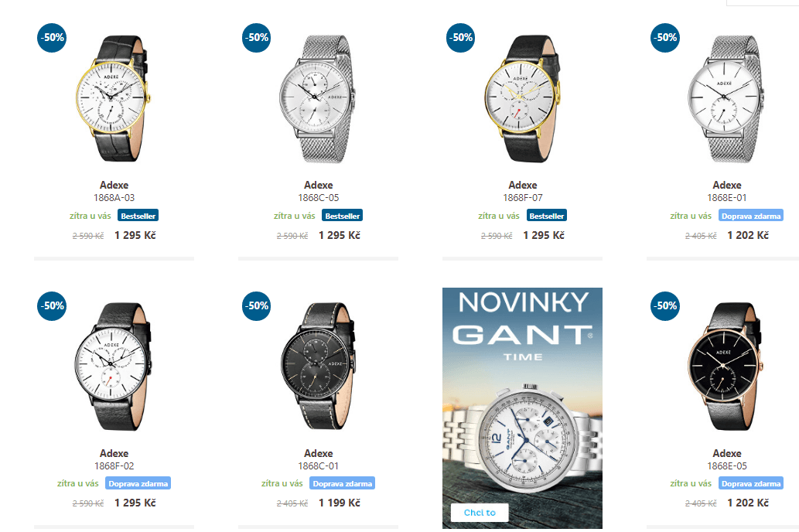Open the Adexe 1868E-01 watch image
The image size is (799, 532).
[x=726, y=99]
